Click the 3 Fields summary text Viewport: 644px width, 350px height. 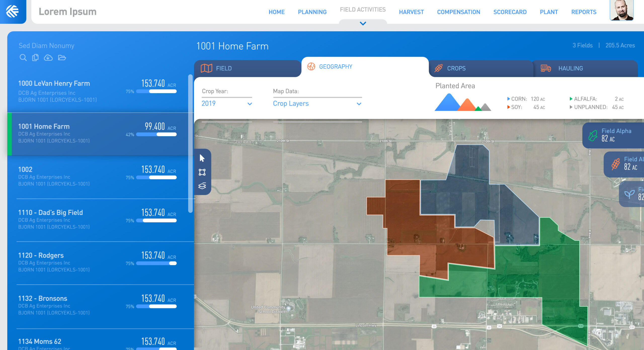pyautogui.click(x=582, y=45)
